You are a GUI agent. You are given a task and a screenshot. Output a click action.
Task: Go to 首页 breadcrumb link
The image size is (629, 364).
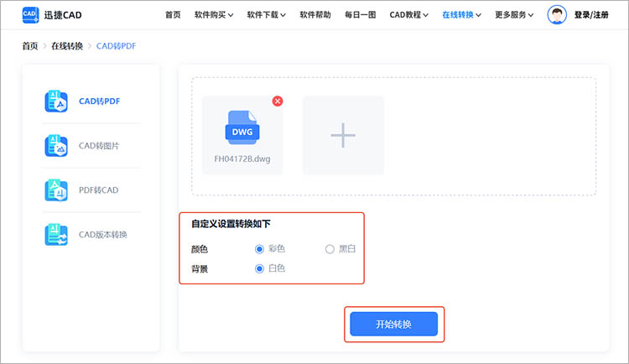coord(30,46)
